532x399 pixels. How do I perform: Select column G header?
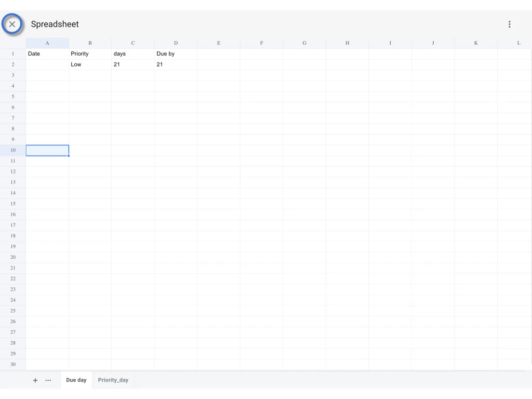(304, 43)
